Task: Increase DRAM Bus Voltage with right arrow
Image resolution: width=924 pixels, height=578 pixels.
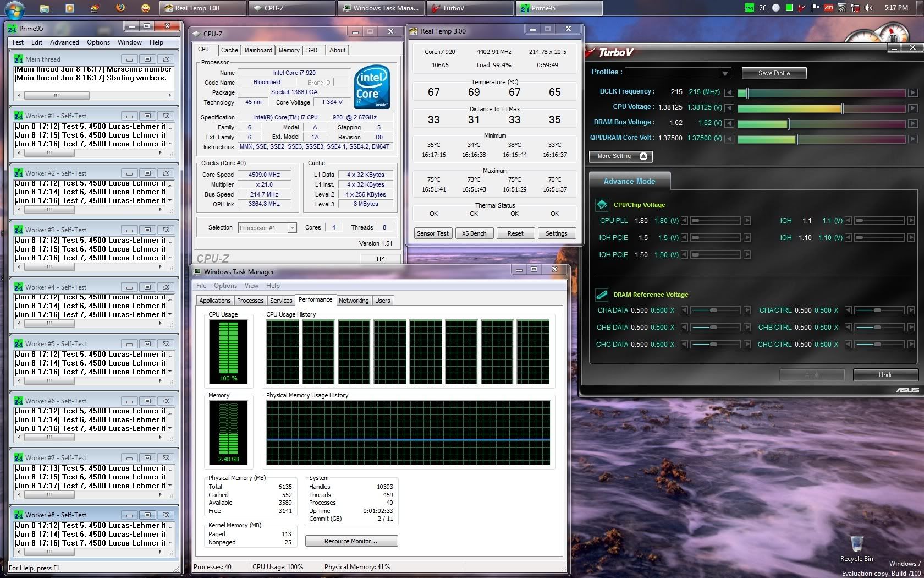Action: 912,123
